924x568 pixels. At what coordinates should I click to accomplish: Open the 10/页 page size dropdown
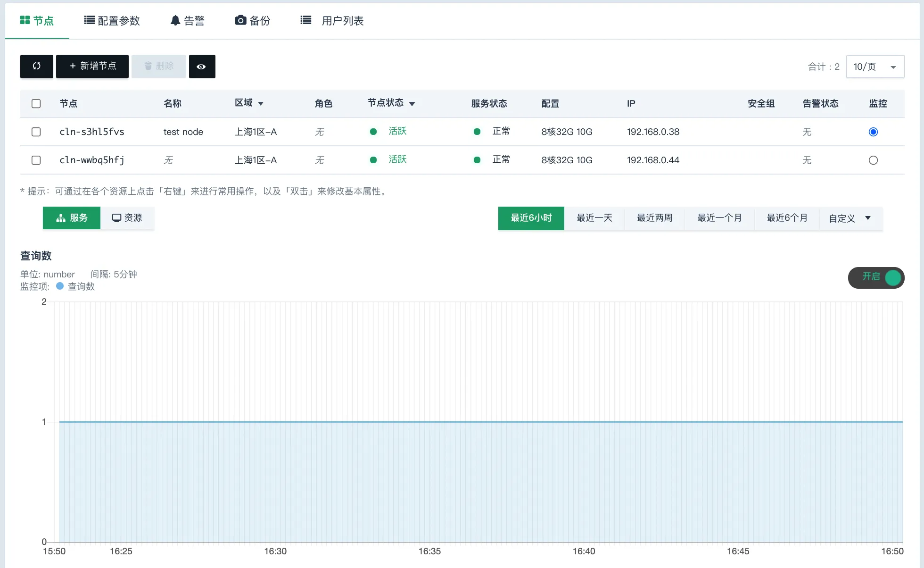[x=875, y=67]
